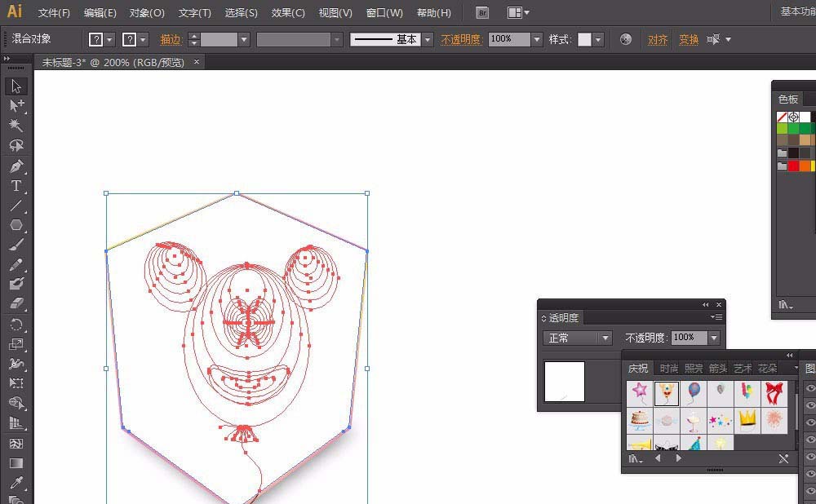Image resolution: width=816 pixels, height=504 pixels.
Task: Open the 不透明度 percentage dropdown arrow
Action: 714,338
